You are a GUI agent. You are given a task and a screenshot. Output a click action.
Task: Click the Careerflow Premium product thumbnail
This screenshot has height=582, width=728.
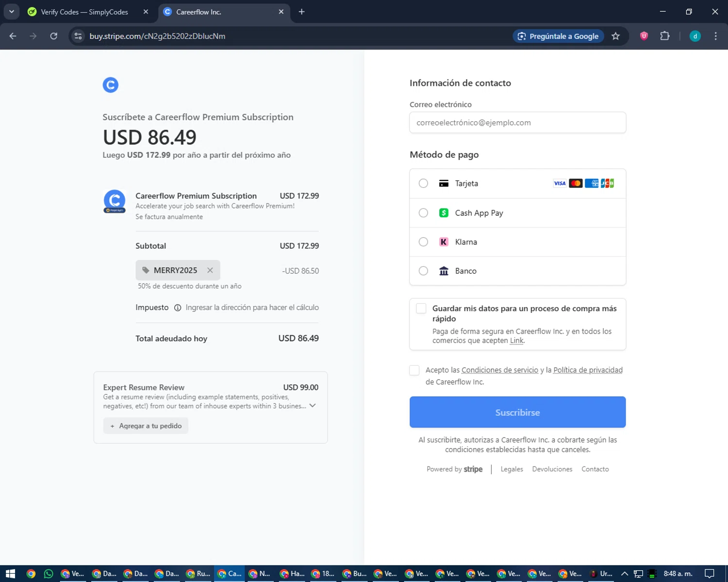tap(115, 201)
